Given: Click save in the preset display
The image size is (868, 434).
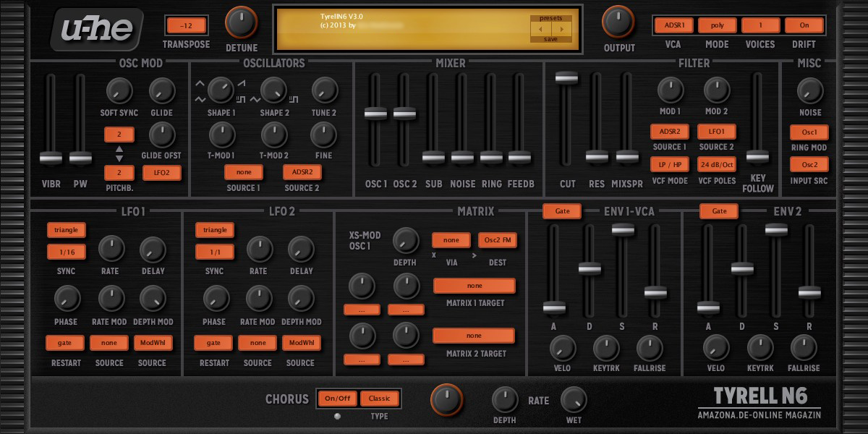Looking at the screenshot, I should tap(550, 39).
